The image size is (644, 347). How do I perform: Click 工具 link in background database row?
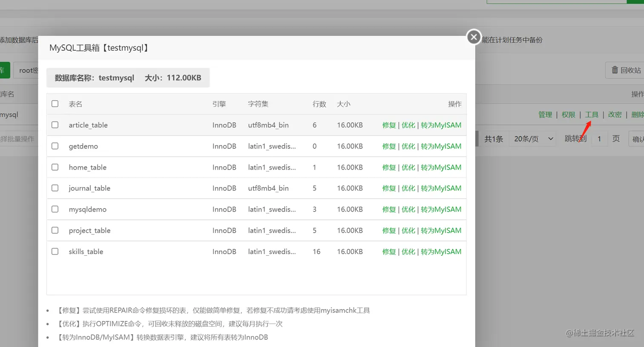592,114
